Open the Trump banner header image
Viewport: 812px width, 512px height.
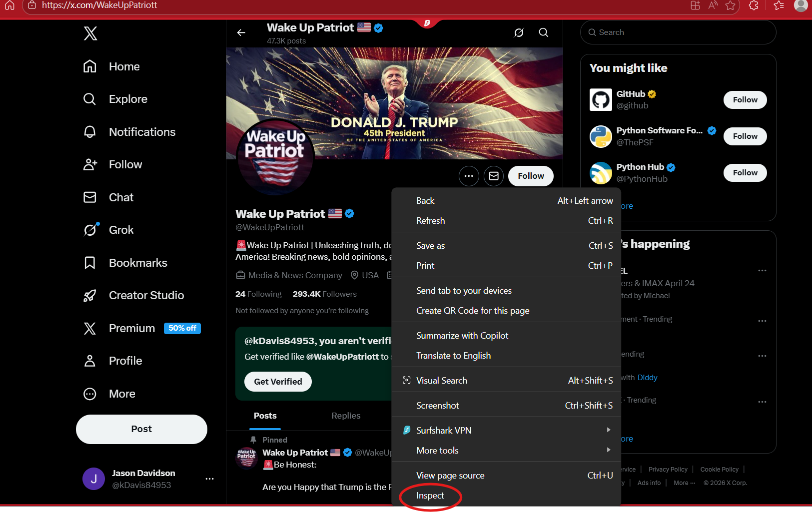click(x=394, y=103)
